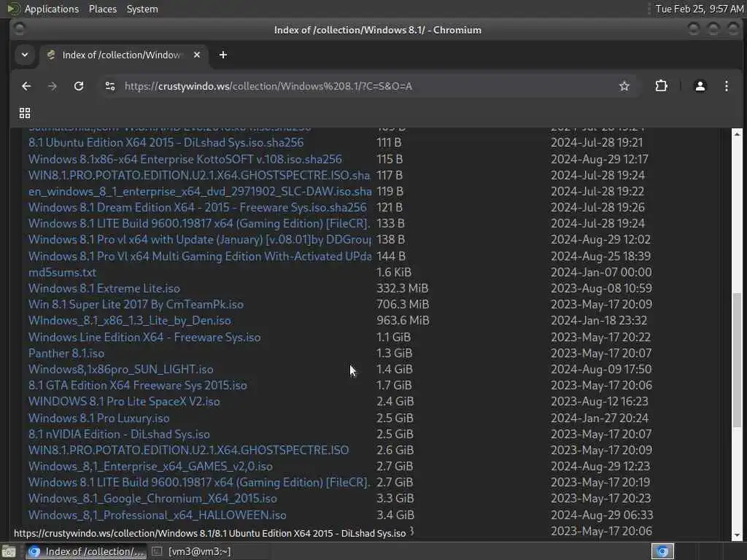Download 8.1 GTA Edition X64 Freeware Sys 2015.iso
Viewport: 747px width, 560px height.
coord(138,385)
